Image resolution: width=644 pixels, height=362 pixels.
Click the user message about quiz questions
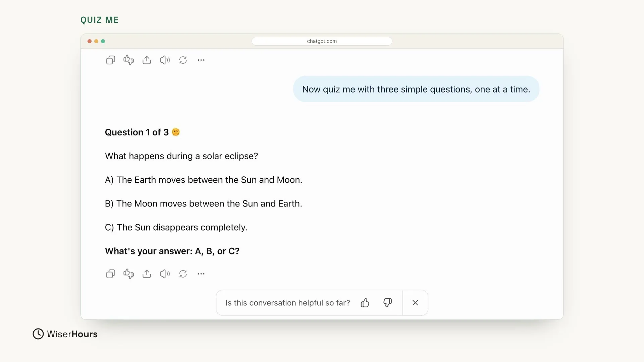(416, 89)
